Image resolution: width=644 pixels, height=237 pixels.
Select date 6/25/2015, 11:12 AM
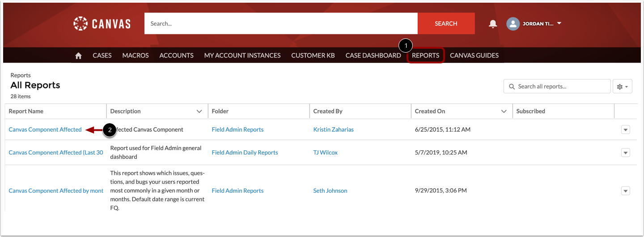point(442,130)
